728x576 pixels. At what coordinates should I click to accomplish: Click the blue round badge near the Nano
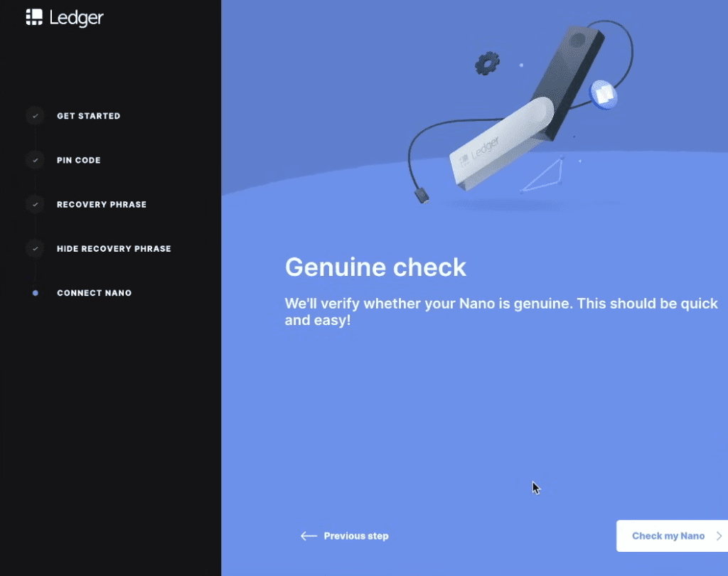[603, 94]
